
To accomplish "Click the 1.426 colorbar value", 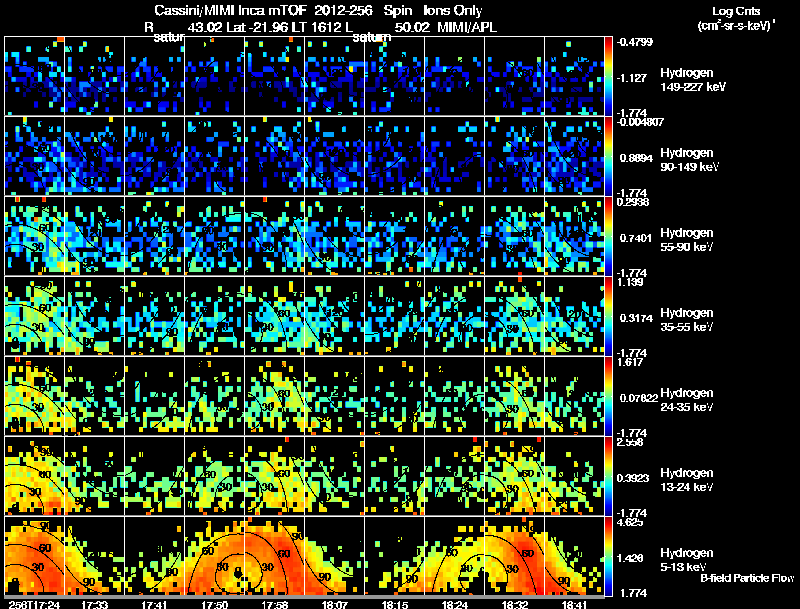I will click(632, 559).
